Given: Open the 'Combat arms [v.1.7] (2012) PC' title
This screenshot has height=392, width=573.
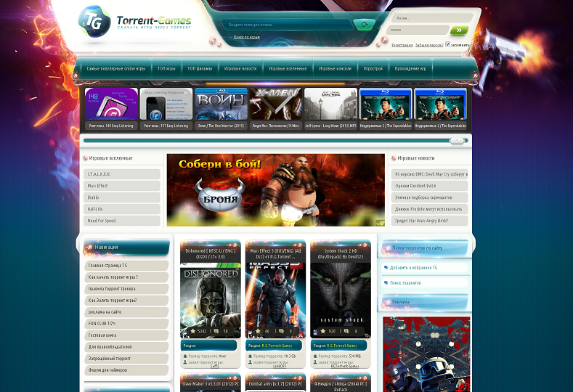Looking at the screenshot, I should [275, 384].
